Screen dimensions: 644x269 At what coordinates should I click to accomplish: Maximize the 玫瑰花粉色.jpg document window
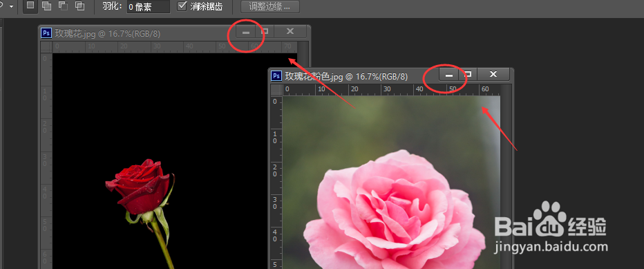coord(468,75)
